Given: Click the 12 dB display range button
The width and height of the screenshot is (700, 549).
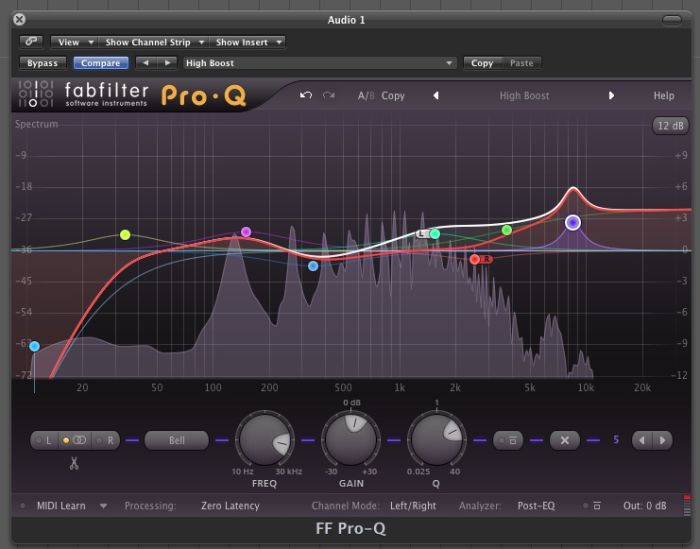Looking at the screenshot, I should pos(668,126).
